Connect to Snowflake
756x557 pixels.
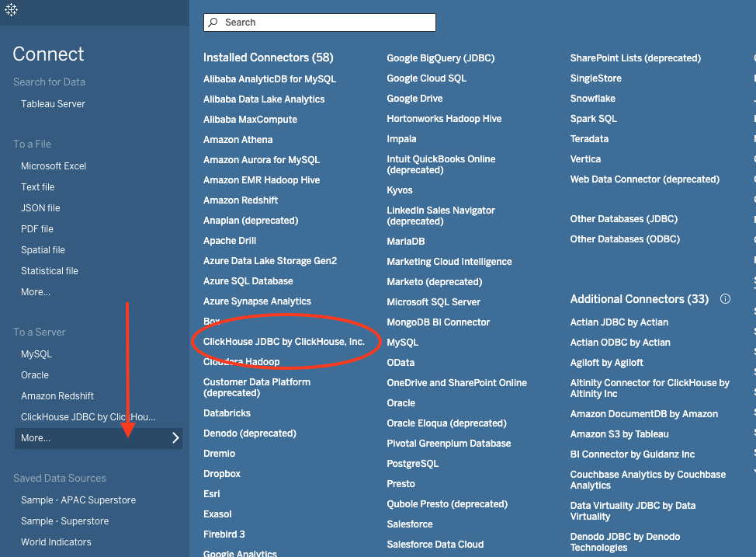coord(592,99)
